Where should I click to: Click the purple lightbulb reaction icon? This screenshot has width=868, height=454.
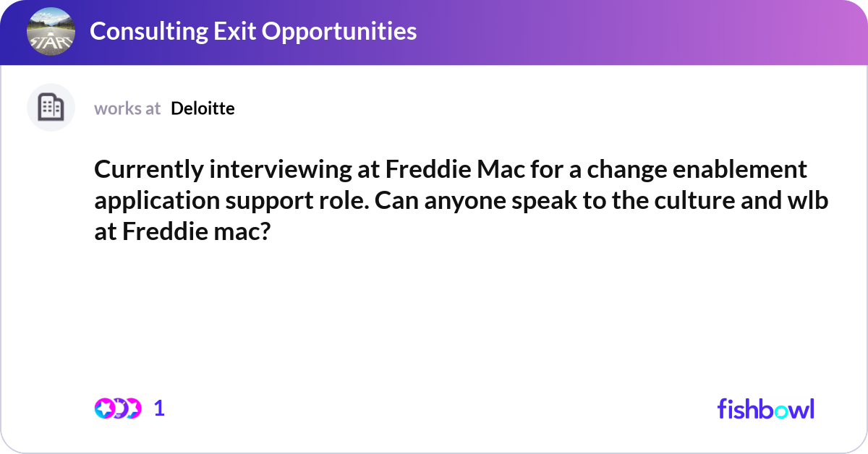coord(118,408)
